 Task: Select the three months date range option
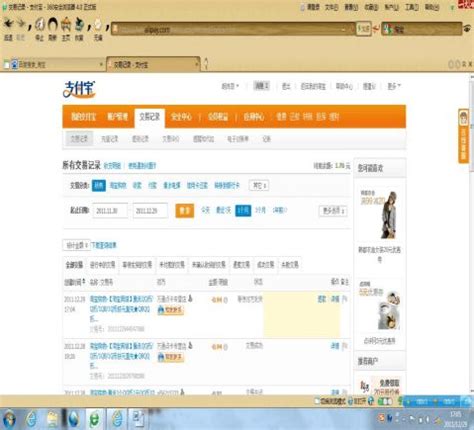pos(260,210)
